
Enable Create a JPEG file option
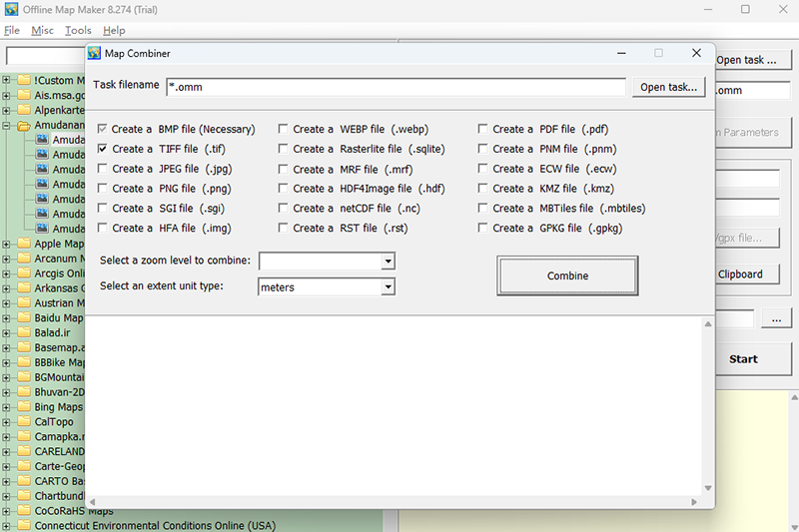[x=103, y=169]
